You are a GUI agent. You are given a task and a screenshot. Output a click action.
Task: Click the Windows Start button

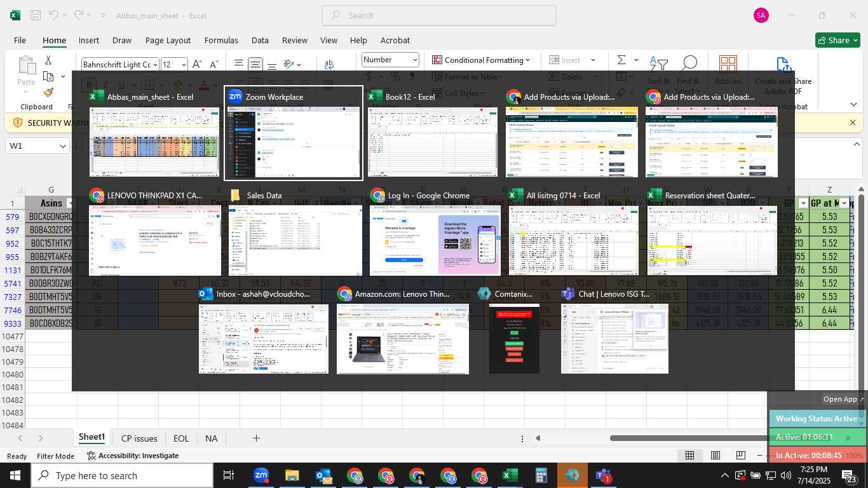click(x=15, y=475)
